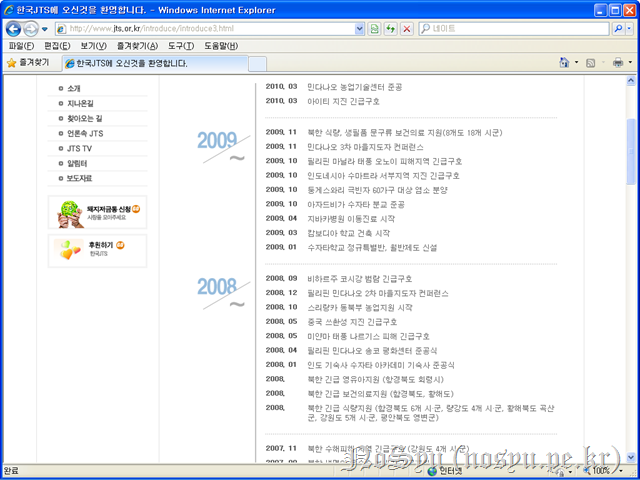
Task: Click the JTS TV sidebar link
Action: click(x=80, y=148)
